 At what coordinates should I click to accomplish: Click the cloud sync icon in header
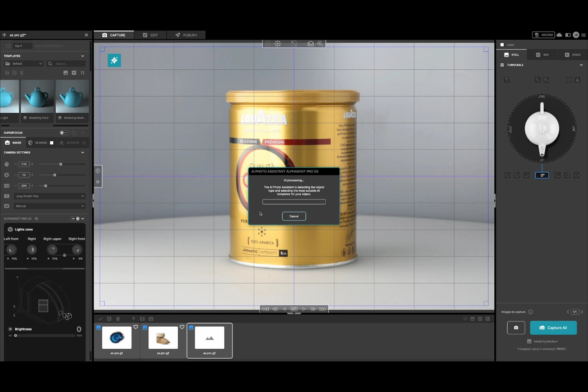[x=559, y=35]
